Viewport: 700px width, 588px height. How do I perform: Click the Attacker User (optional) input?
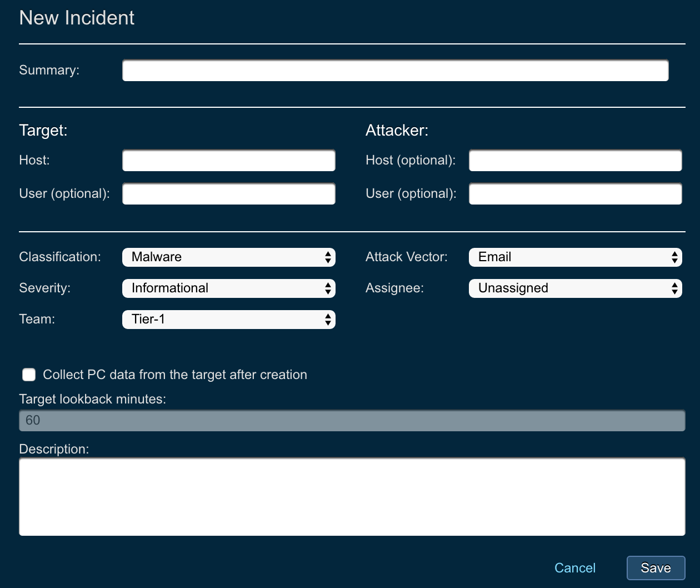click(x=575, y=194)
